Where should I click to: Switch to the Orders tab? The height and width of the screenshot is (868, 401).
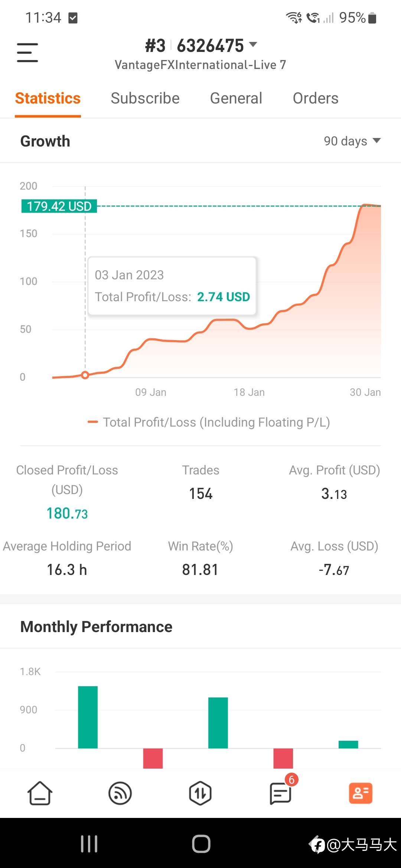pos(315,98)
